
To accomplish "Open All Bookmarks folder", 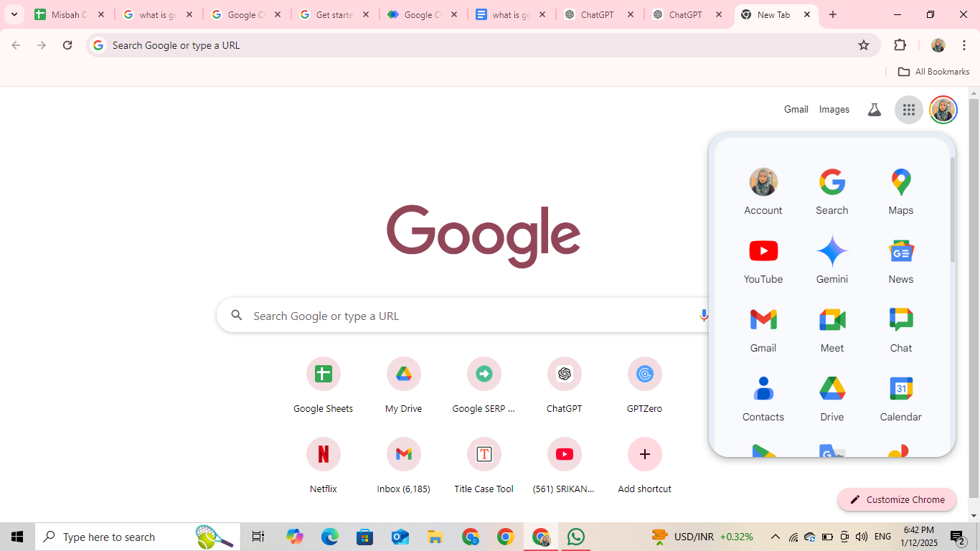I will tap(934, 72).
